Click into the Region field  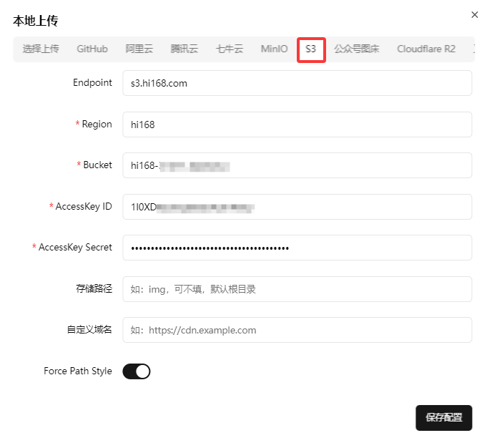(297, 125)
